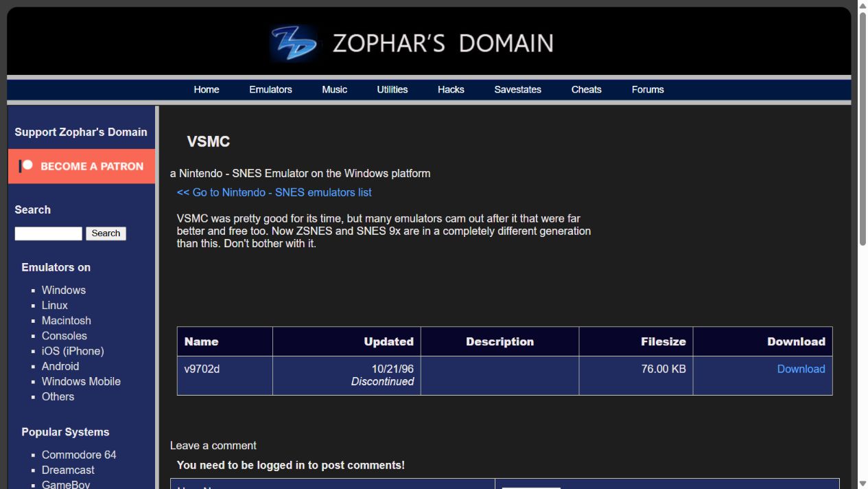Select the 76.00 KB filesize cell
Viewport: 868px width, 489px height.
coord(636,376)
